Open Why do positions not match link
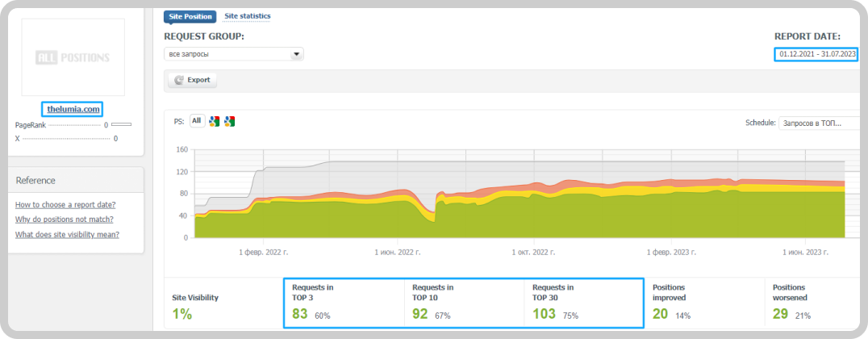This screenshot has width=868, height=339. [65, 220]
